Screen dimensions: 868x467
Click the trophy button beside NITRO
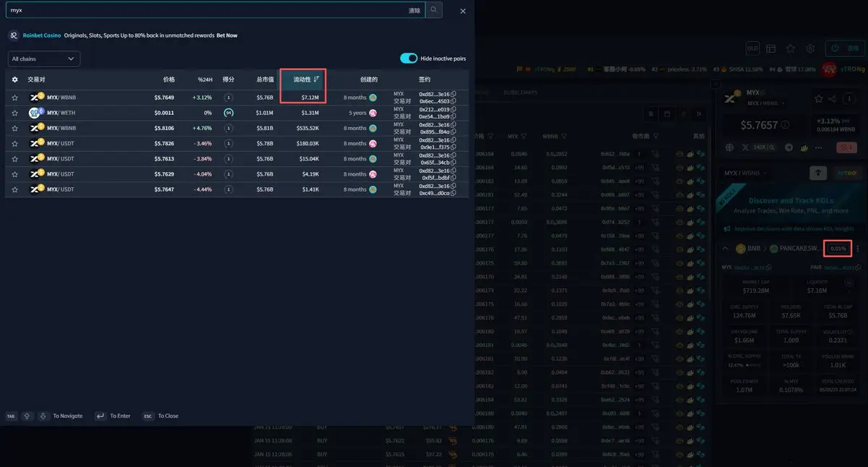[x=818, y=173]
